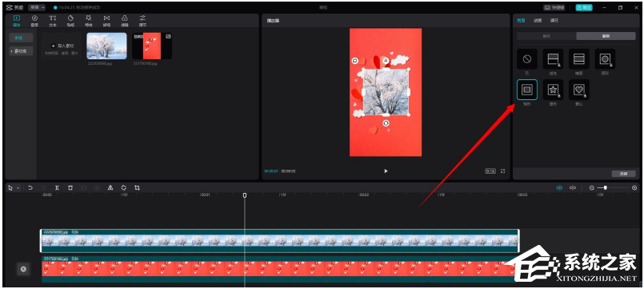This screenshot has height=289, width=644.
Task: Click the Rotate icon in timeline toolbar
Action: coord(124,187)
